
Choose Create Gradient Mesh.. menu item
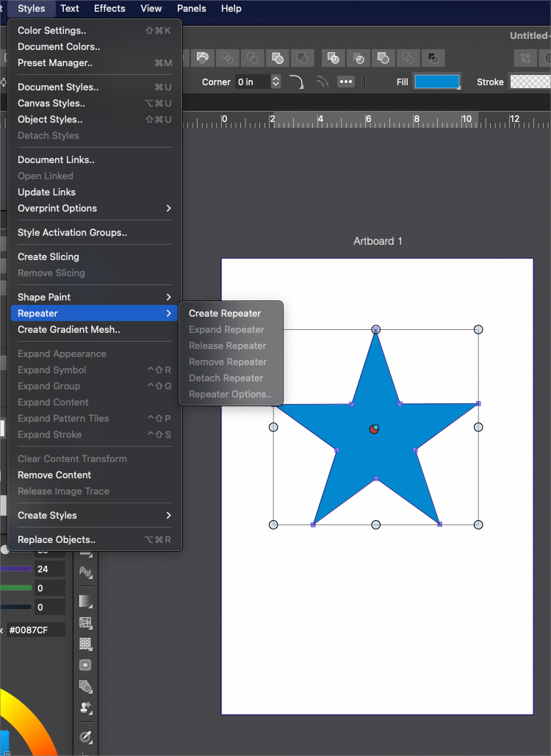pyautogui.click(x=69, y=330)
